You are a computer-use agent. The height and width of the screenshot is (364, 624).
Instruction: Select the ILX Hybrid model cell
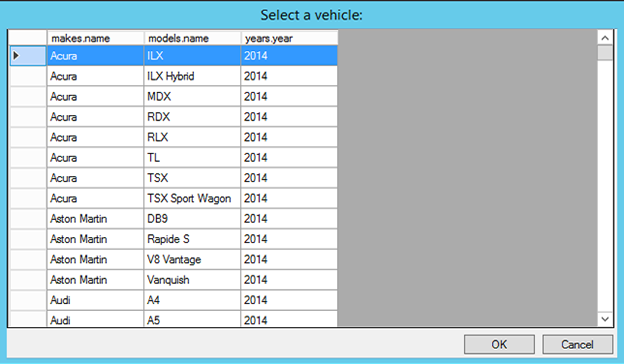coord(192,76)
